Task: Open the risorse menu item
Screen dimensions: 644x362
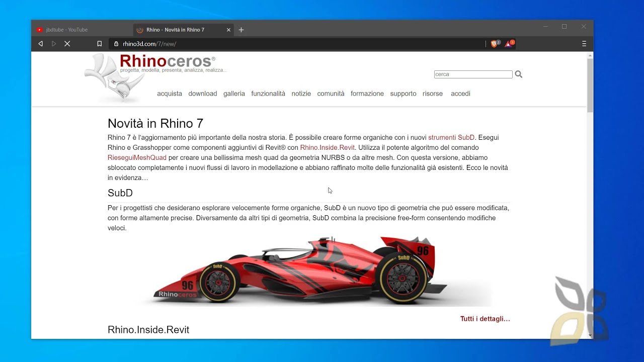Action: [433, 94]
